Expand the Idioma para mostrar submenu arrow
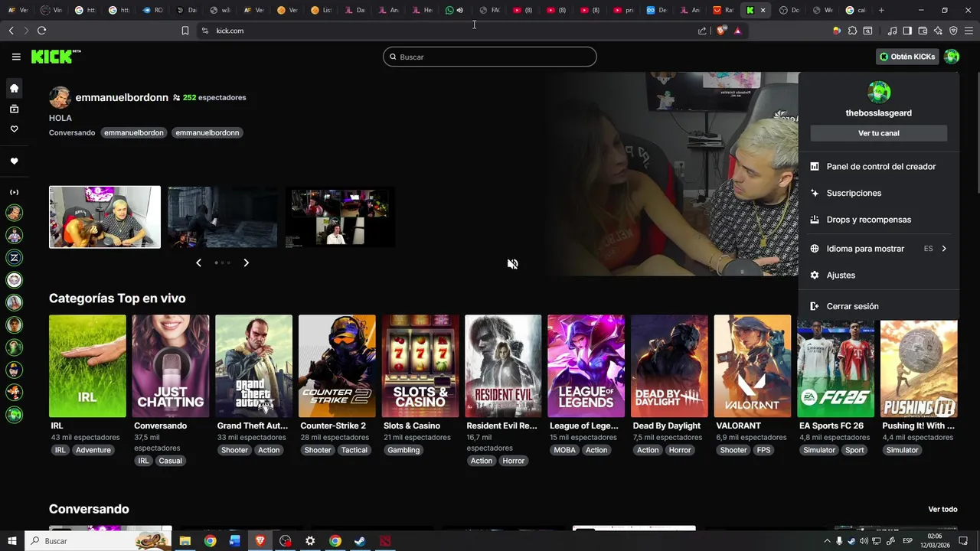The width and height of the screenshot is (980, 551). pos(944,249)
